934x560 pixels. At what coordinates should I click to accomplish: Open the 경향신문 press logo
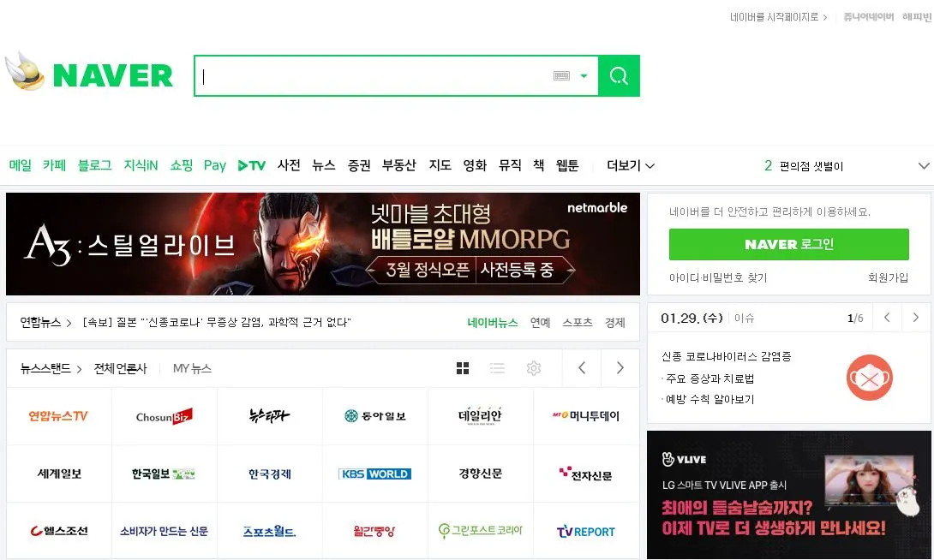point(480,474)
